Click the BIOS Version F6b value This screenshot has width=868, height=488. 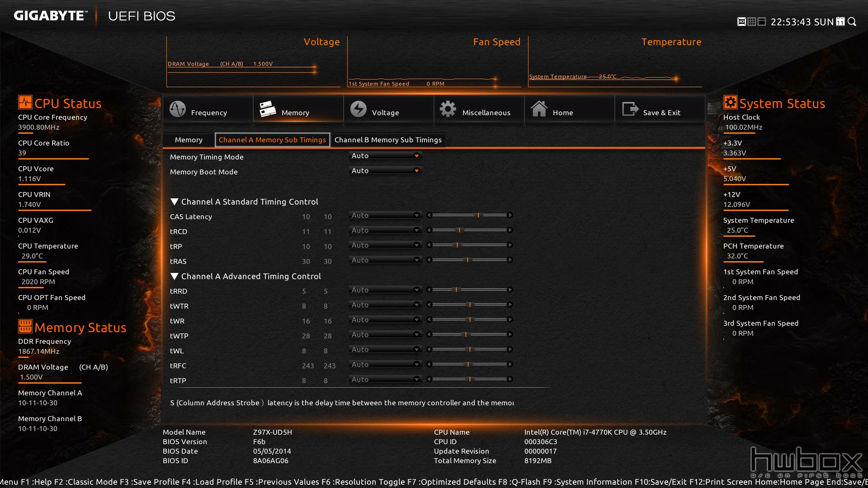click(259, 441)
